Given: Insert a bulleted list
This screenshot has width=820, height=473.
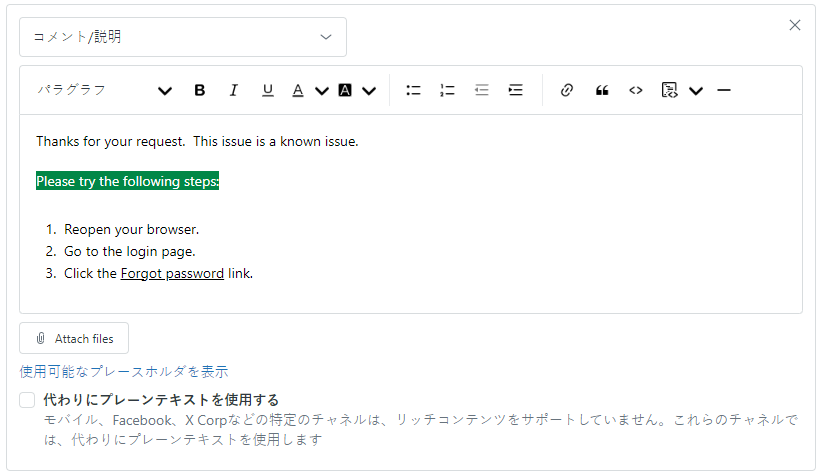Looking at the screenshot, I should tap(413, 91).
